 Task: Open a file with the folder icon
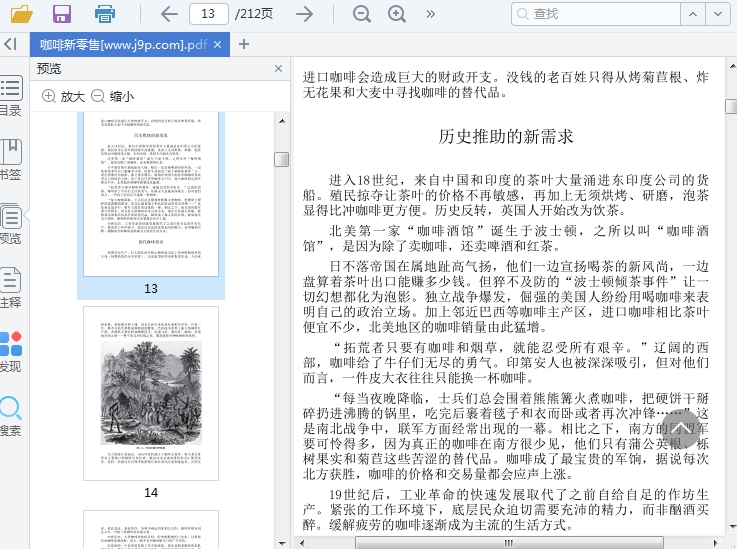22,14
